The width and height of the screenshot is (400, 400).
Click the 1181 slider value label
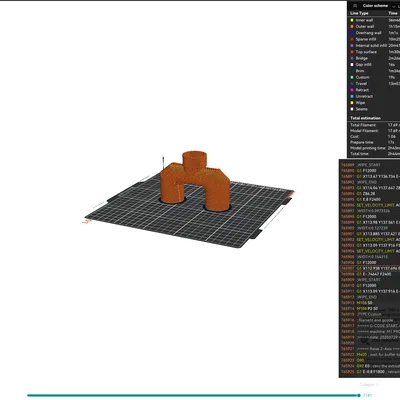click(368, 395)
